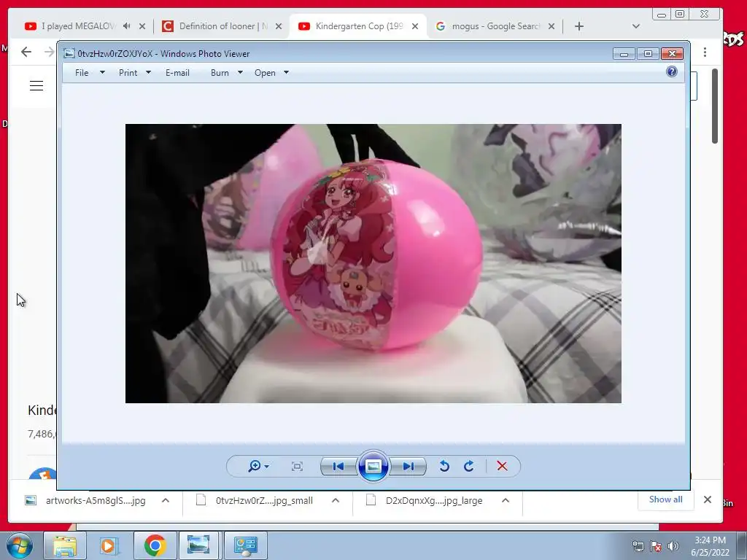Close the Chrome downloads bar
This screenshot has height=560, width=747.
pyautogui.click(x=708, y=499)
